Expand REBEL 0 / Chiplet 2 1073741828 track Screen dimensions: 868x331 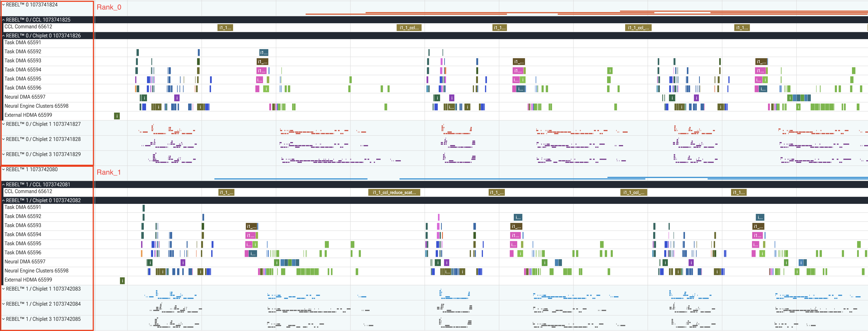coord(3,139)
